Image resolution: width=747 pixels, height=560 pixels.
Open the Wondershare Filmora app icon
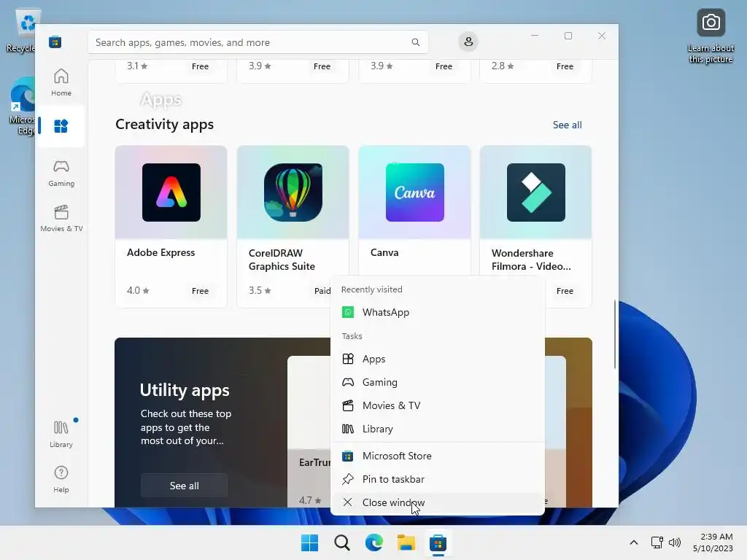coord(536,192)
